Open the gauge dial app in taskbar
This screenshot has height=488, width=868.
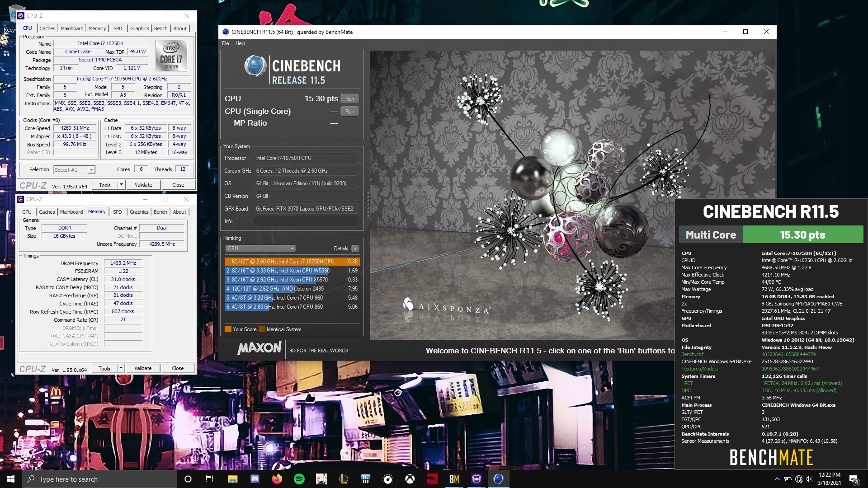pyautogui.click(x=387, y=479)
